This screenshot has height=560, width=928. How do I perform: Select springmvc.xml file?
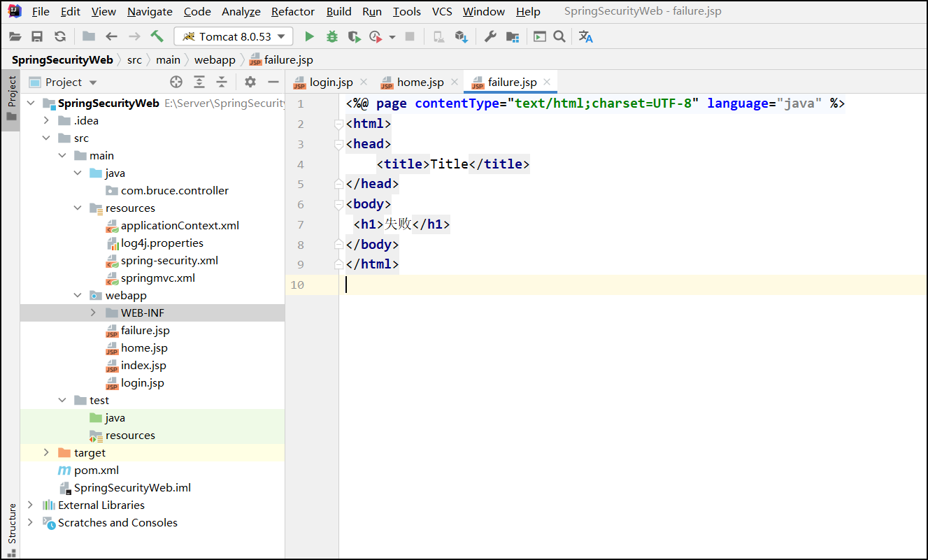[157, 278]
